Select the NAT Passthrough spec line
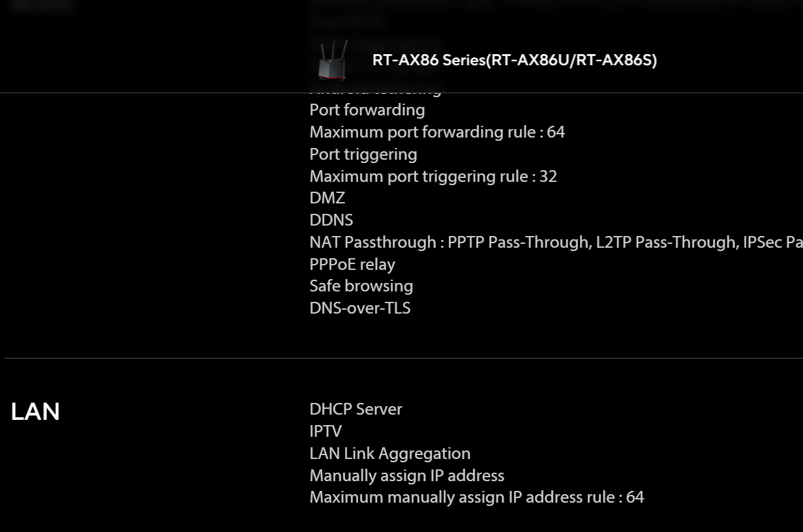Image resolution: width=803 pixels, height=532 pixels. click(556, 242)
